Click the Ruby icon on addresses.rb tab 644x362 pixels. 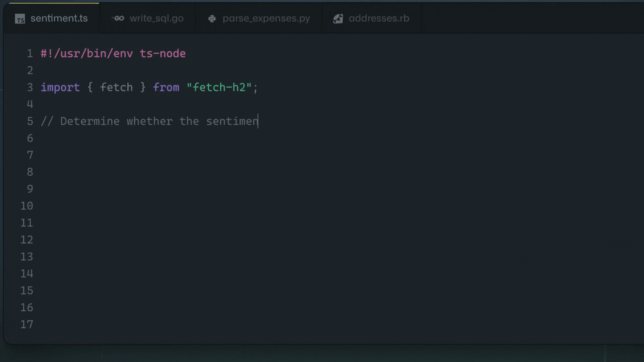(x=338, y=18)
